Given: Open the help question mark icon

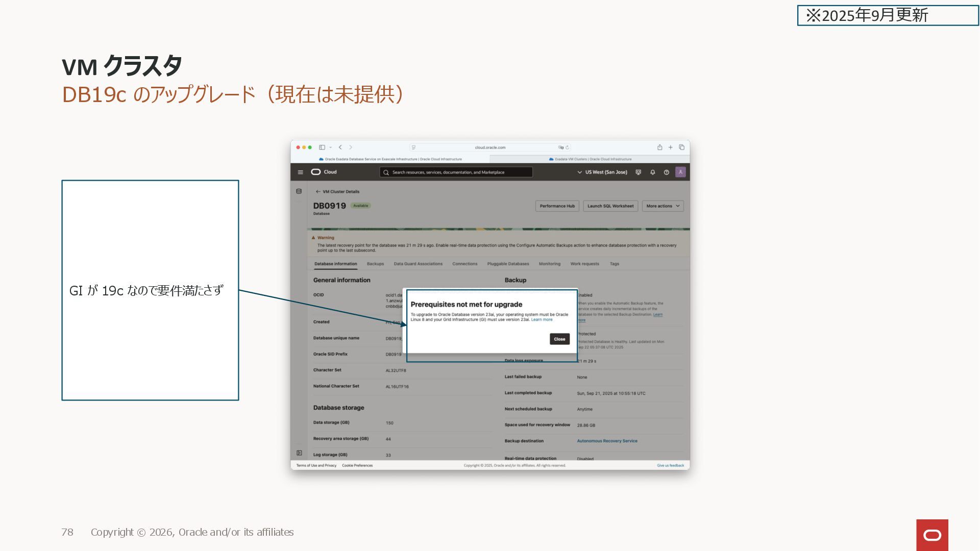Looking at the screenshot, I should click(666, 172).
